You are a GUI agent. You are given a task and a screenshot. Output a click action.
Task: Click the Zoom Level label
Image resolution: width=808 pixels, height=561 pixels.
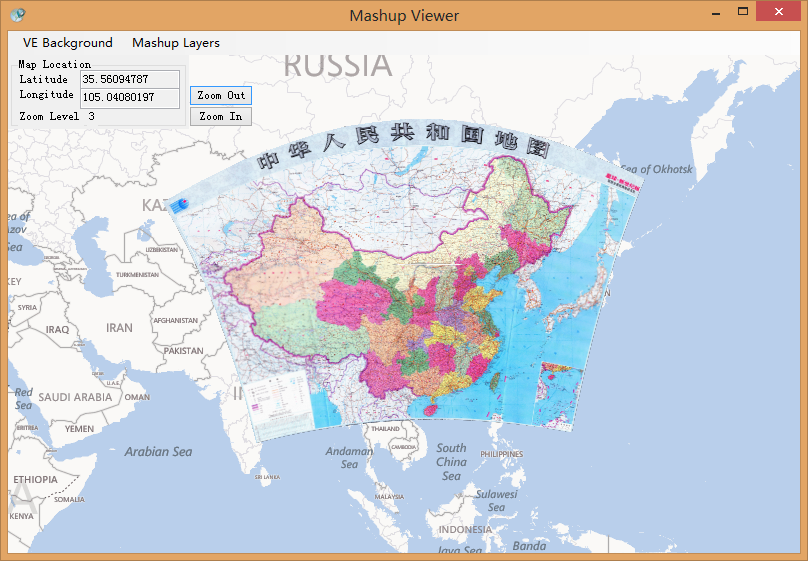coord(49,116)
